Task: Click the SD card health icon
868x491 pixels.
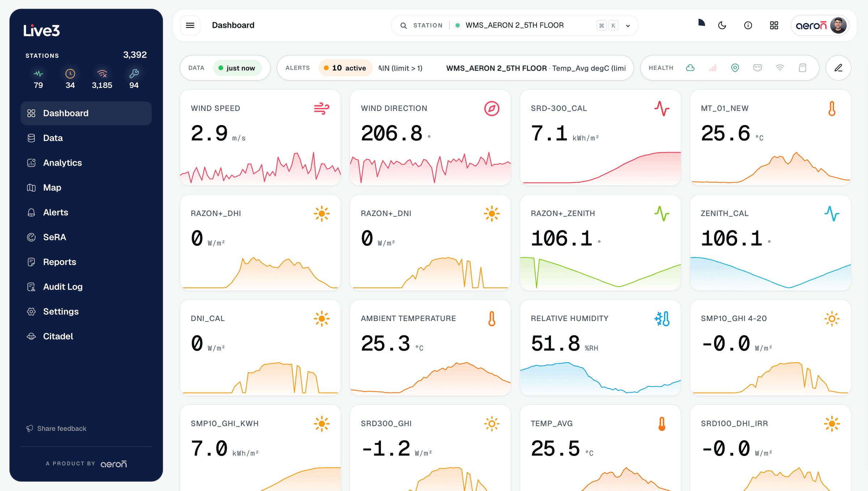Action: [x=802, y=68]
